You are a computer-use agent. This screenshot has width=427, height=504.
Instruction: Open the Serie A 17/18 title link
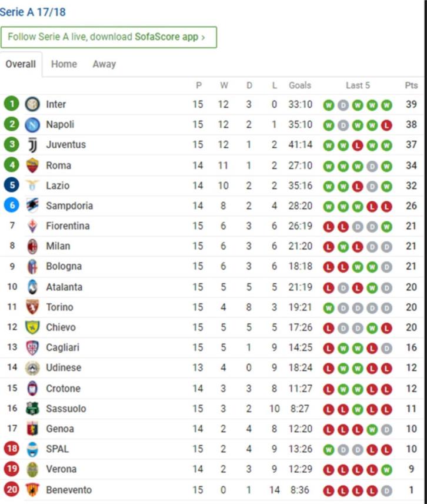point(33,12)
